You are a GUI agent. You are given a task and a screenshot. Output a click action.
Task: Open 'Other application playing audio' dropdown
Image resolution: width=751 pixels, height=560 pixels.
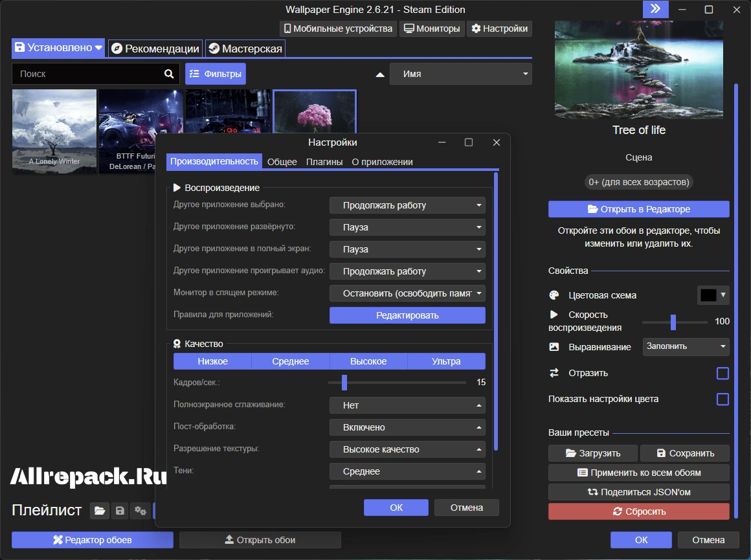point(407,271)
